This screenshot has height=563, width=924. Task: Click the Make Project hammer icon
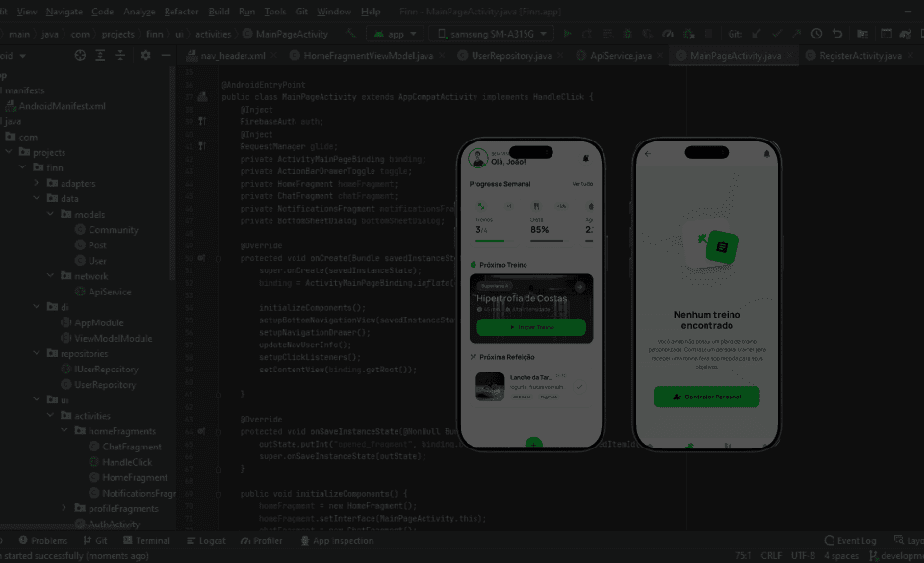[x=352, y=34]
